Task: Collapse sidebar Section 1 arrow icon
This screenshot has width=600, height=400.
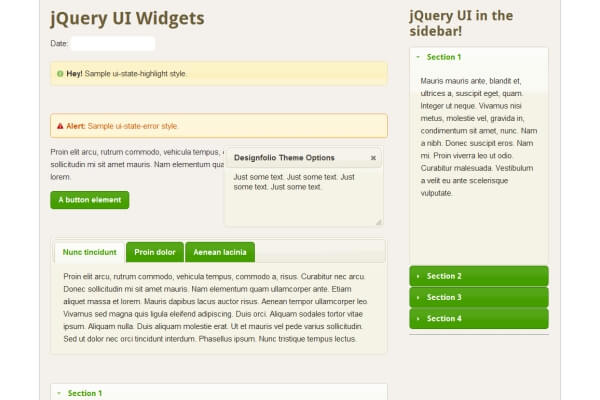Action: click(x=417, y=58)
